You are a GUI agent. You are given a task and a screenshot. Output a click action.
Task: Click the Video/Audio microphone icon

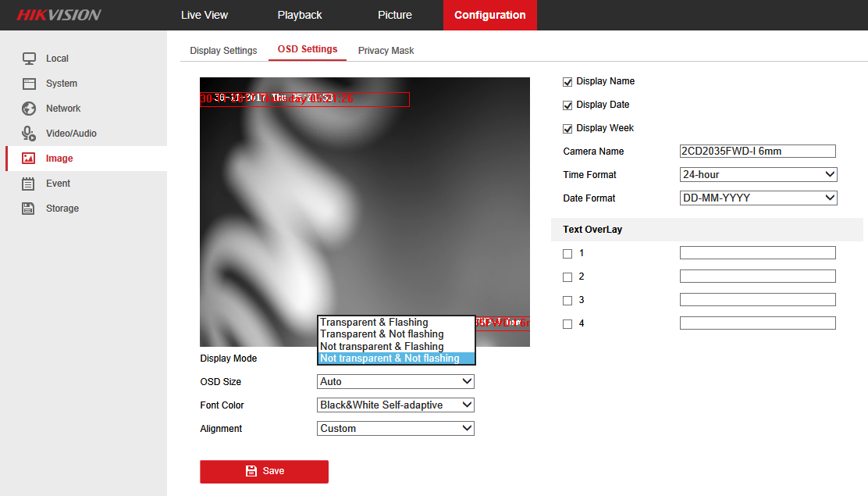coord(29,134)
